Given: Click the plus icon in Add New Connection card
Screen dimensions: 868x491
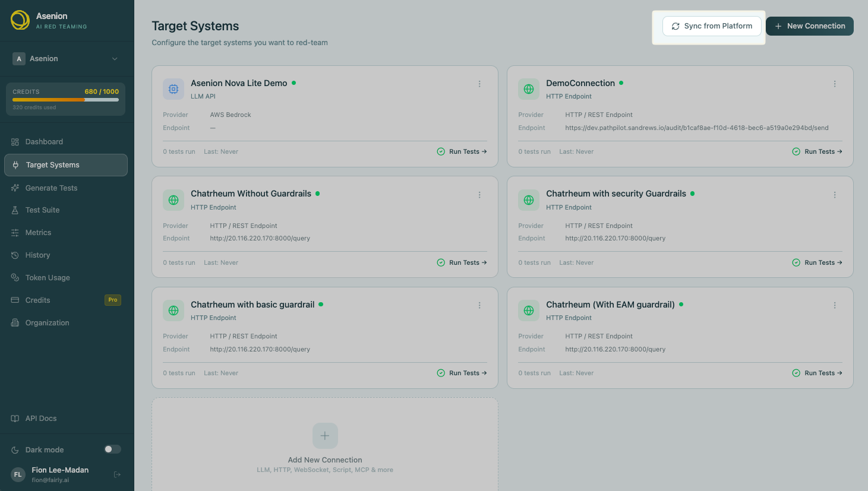Looking at the screenshot, I should 325,436.
